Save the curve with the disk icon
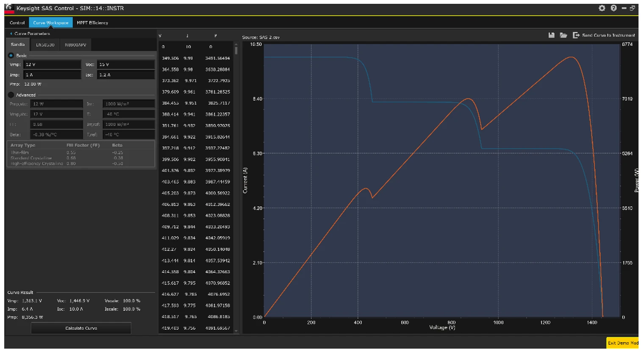Viewport: 644px width, 352px height. (552, 35)
